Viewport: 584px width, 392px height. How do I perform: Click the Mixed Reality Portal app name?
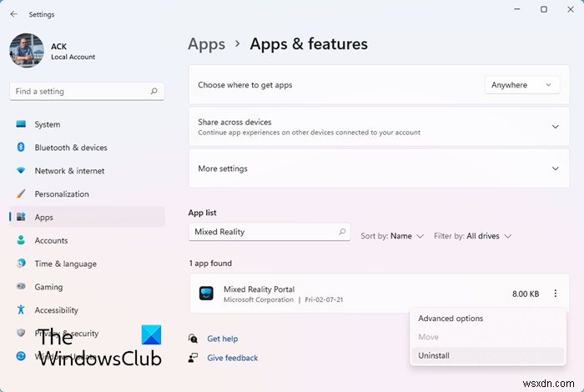(x=259, y=289)
